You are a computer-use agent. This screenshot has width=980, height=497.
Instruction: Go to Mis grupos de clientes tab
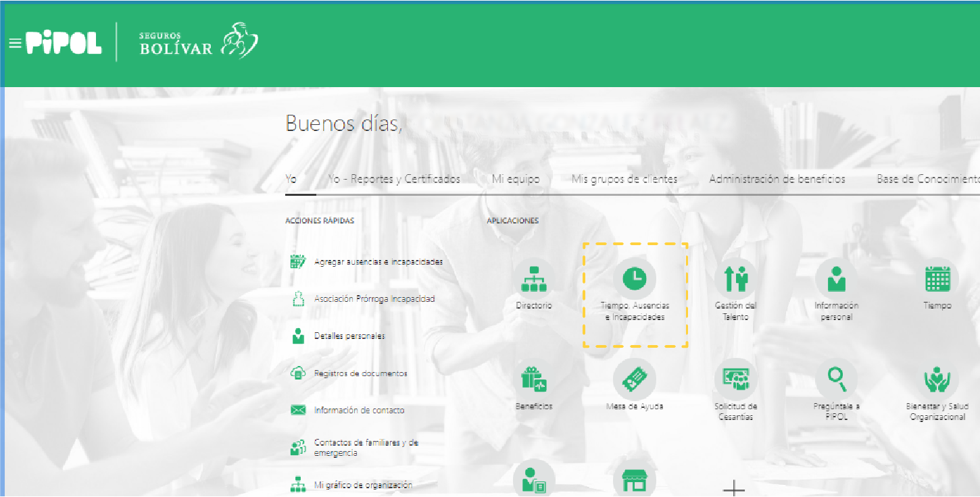(624, 179)
